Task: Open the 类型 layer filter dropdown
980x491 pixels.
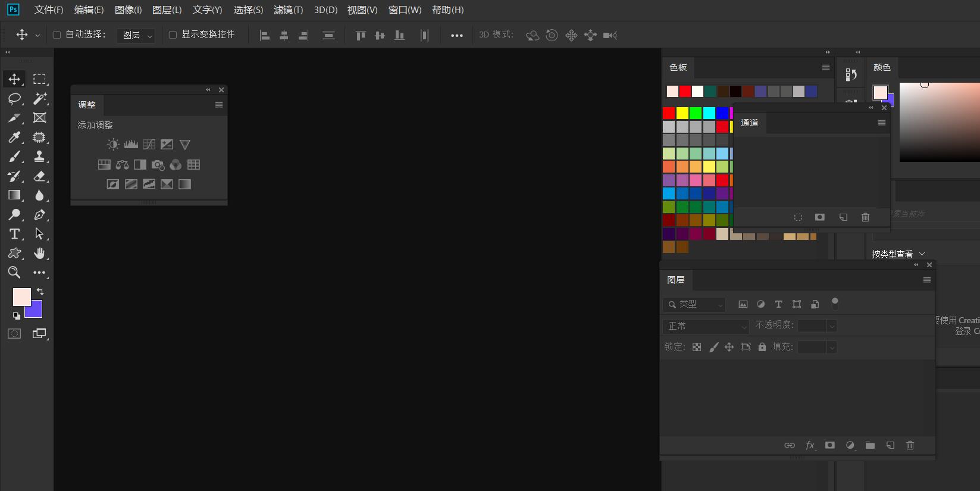Action: (x=694, y=305)
